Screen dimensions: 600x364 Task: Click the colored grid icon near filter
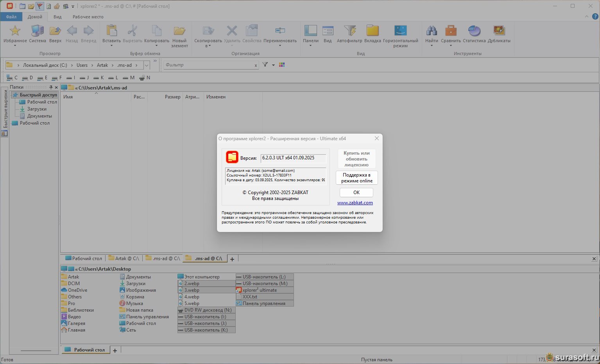(282, 65)
